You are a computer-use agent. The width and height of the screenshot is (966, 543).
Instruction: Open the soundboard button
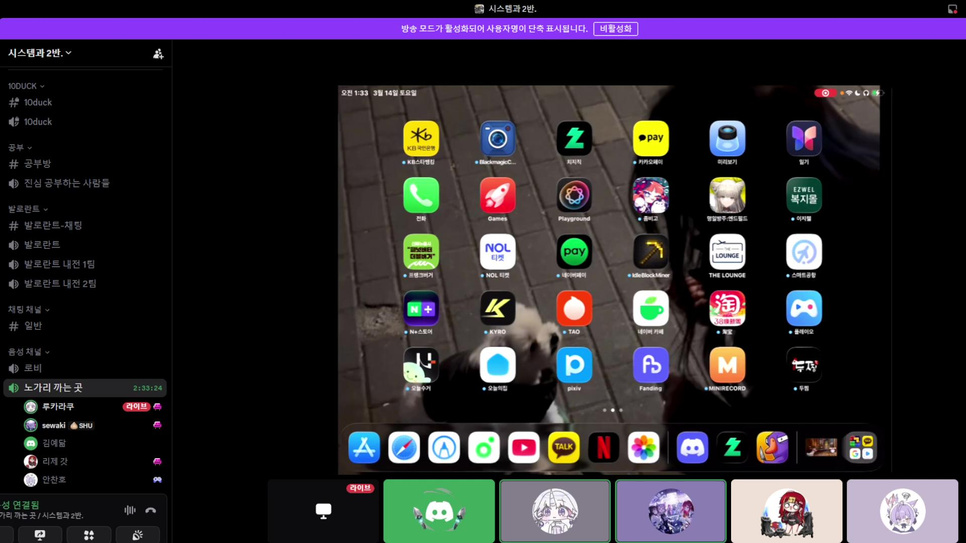point(137,536)
